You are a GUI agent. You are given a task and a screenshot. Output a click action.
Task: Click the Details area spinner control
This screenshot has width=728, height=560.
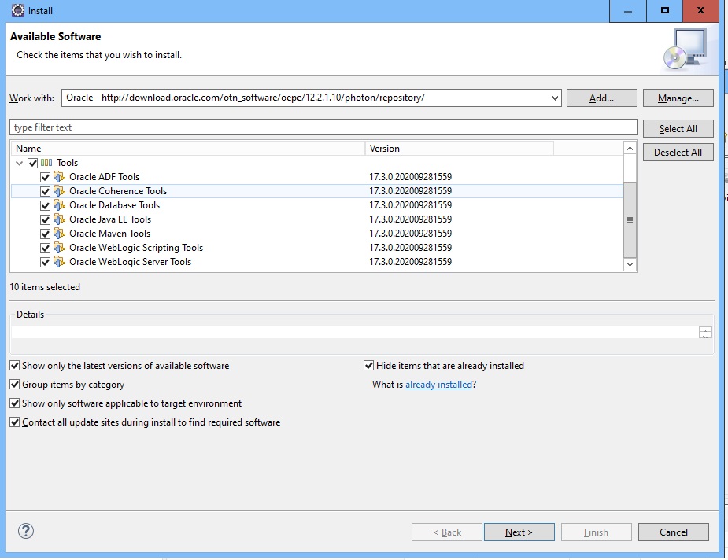(705, 332)
